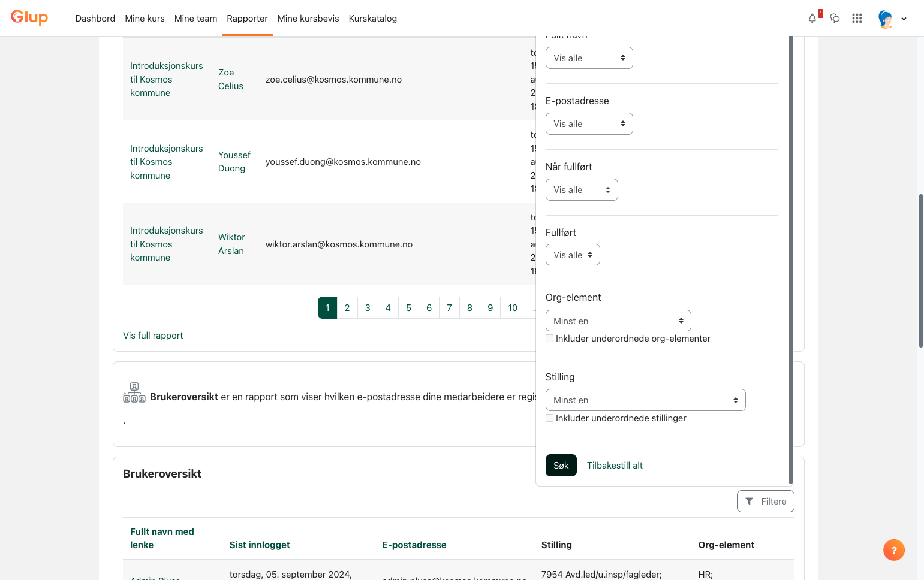Open the user avatar menu

[x=892, y=19]
